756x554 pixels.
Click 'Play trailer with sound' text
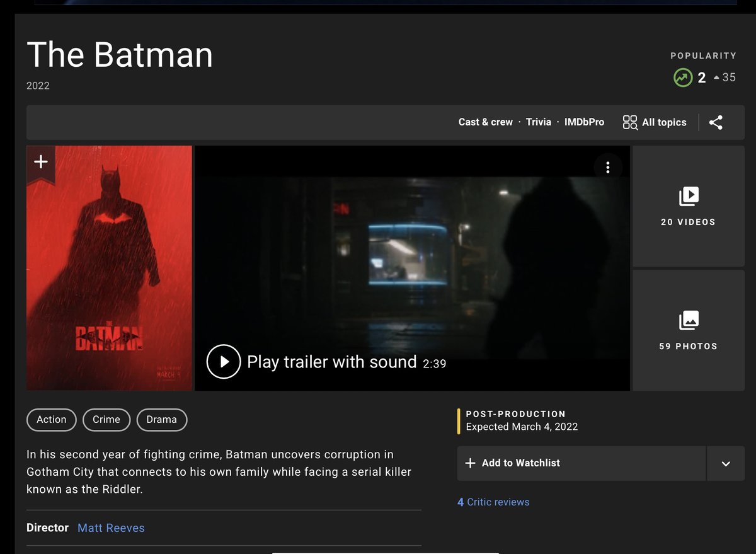(332, 362)
